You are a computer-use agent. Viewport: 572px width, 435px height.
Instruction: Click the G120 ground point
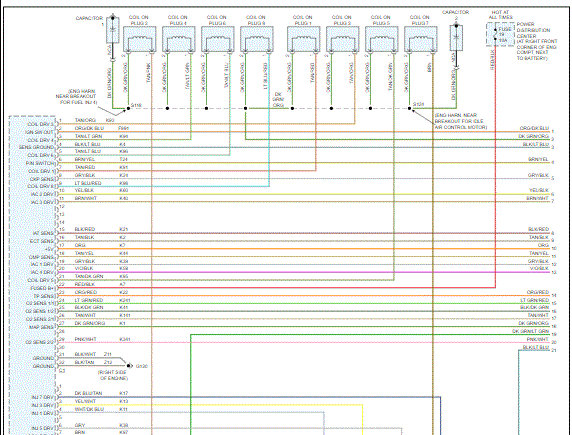[128, 366]
